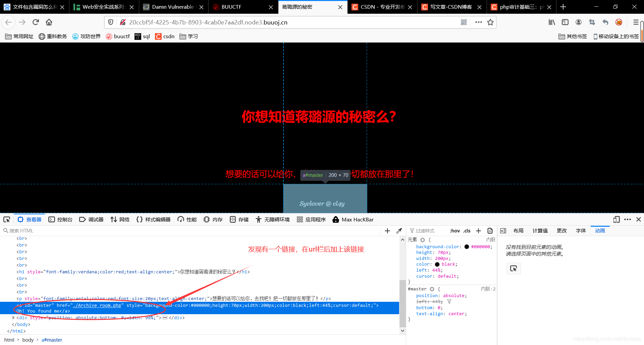Click the black color swatch for color property
This screenshot has height=345, width=644.
(437, 264)
